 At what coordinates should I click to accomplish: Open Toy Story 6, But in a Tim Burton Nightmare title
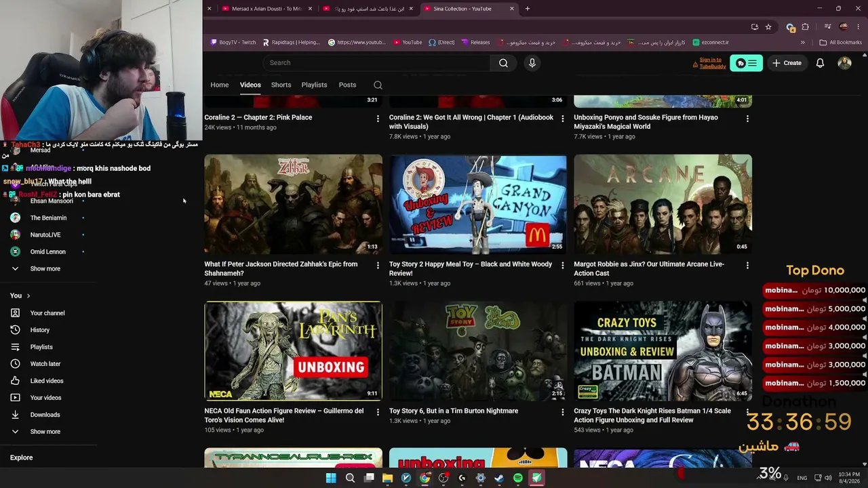point(454,411)
